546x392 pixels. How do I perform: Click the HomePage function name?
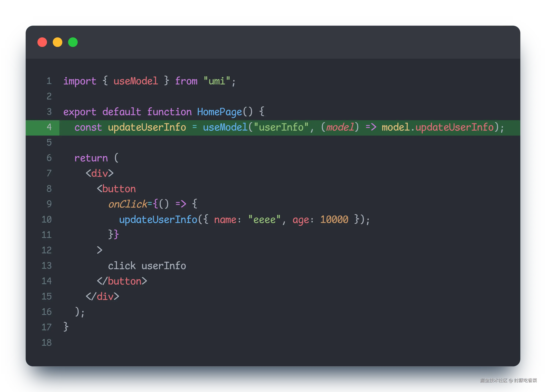coord(219,112)
